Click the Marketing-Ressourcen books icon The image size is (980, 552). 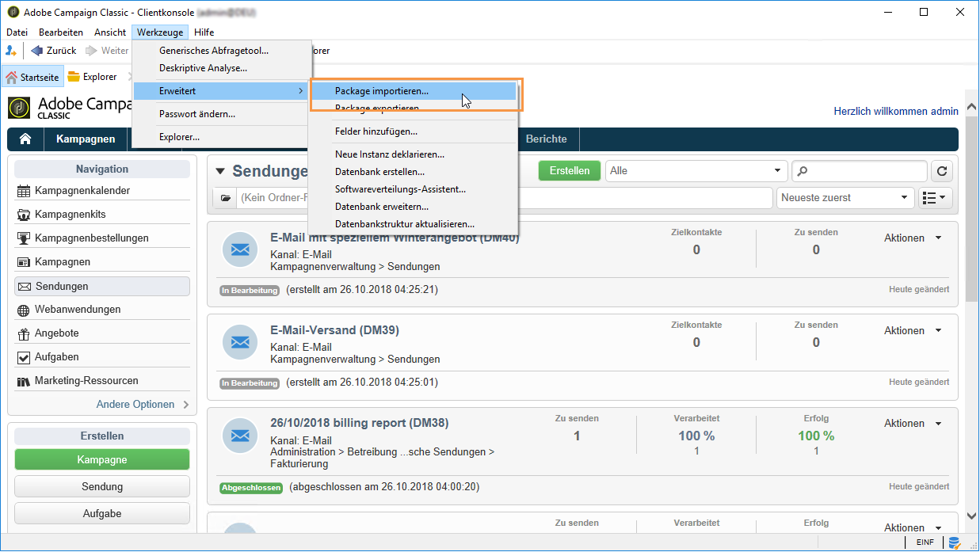click(24, 381)
